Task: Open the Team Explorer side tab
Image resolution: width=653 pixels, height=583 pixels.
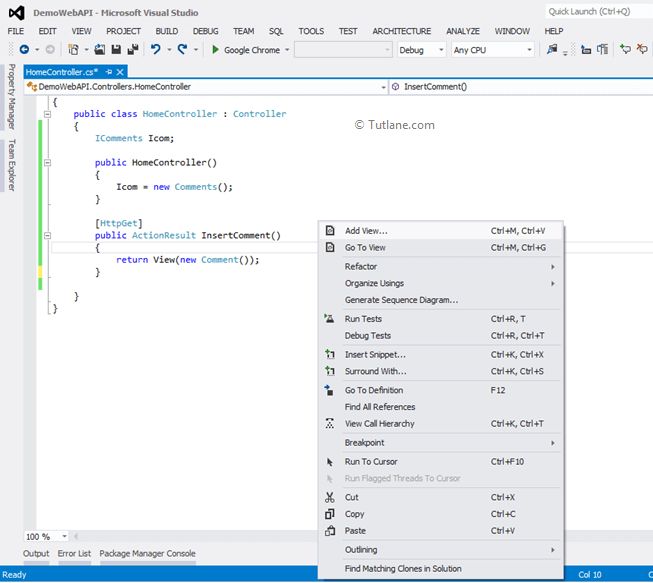Action: click(x=12, y=165)
